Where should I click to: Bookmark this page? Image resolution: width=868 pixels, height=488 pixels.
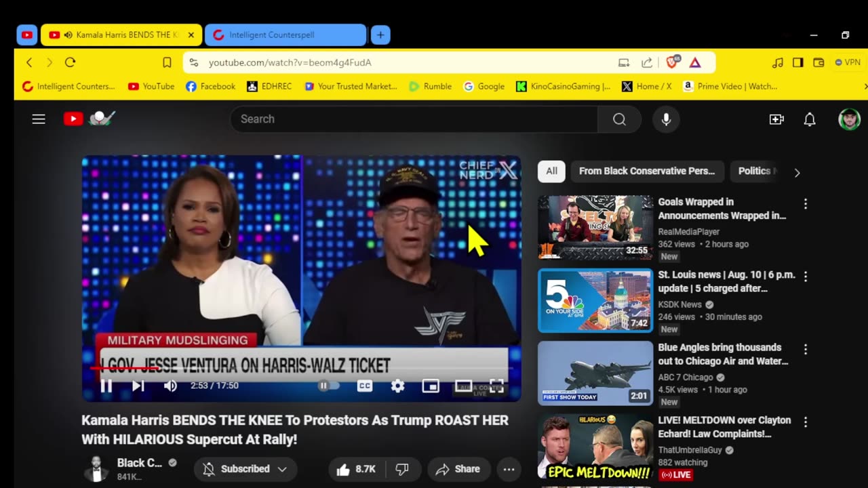pos(167,62)
